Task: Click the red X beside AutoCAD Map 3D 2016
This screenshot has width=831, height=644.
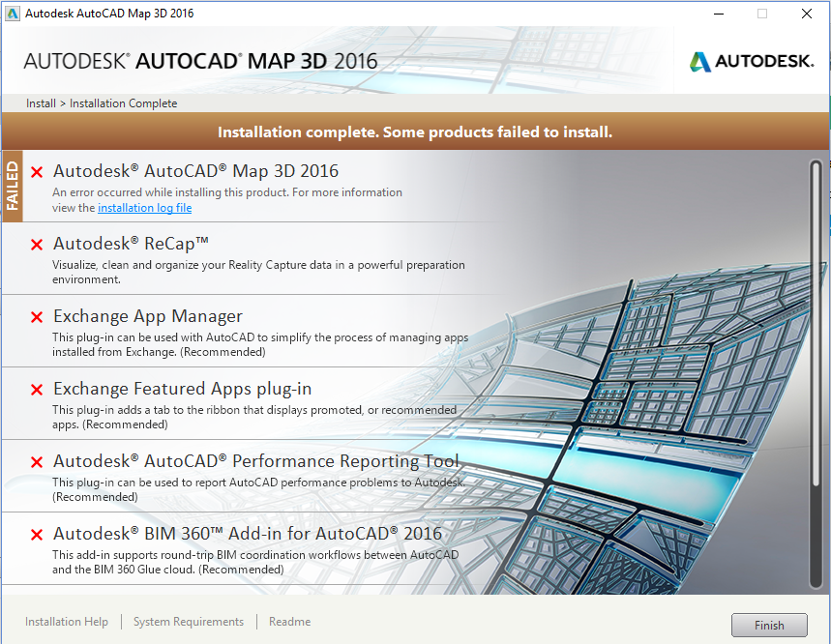Action: point(37,172)
